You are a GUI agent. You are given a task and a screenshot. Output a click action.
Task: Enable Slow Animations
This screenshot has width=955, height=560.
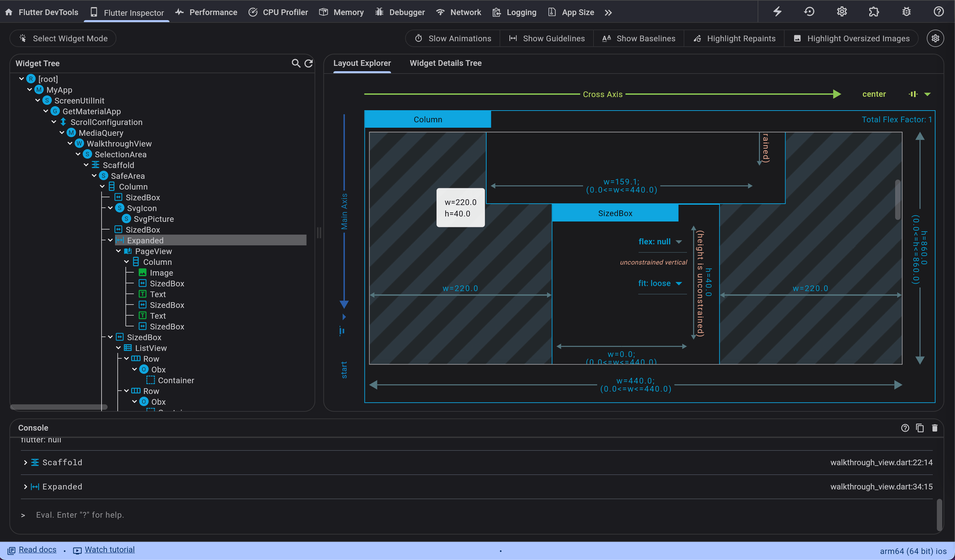coord(452,38)
